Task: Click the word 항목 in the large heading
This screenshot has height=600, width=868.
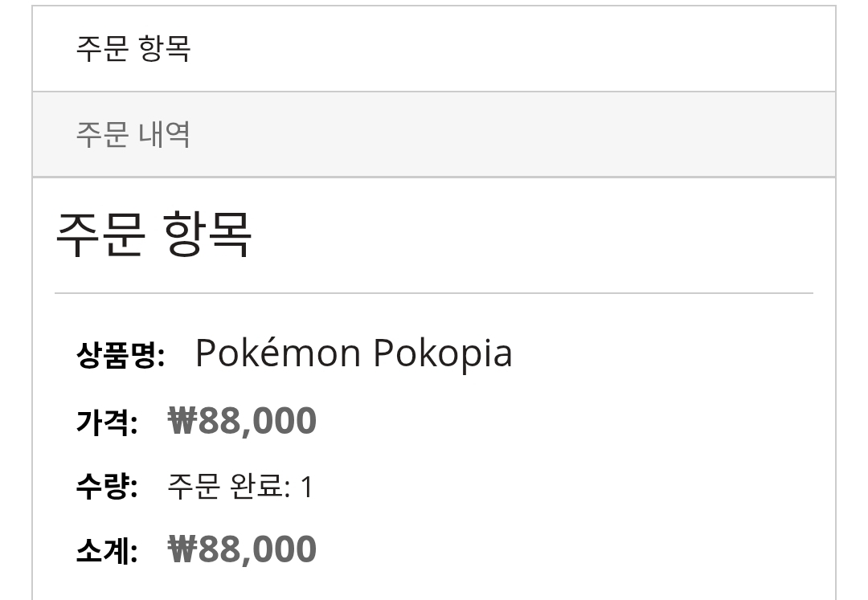Action: tap(207, 234)
